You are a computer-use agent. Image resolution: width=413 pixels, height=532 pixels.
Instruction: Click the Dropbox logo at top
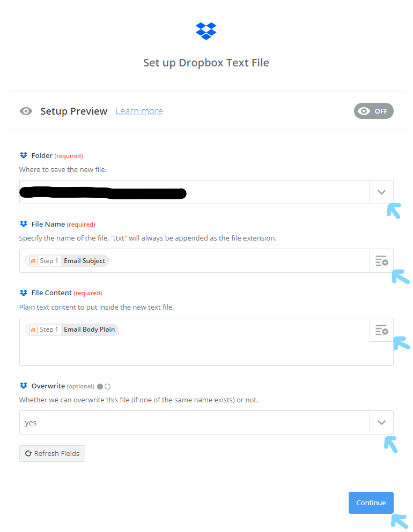(x=206, y=31)
